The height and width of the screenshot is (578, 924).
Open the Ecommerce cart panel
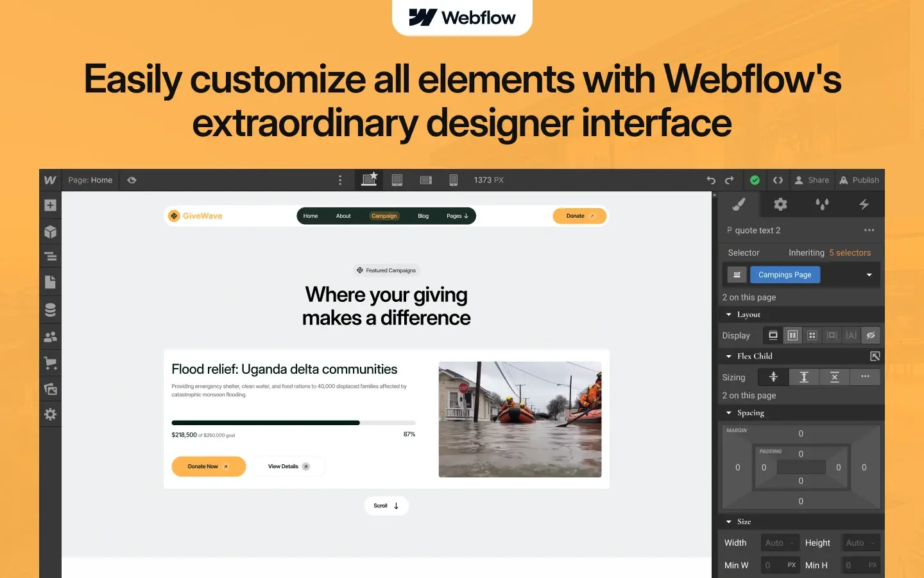(x=50, y=363)
